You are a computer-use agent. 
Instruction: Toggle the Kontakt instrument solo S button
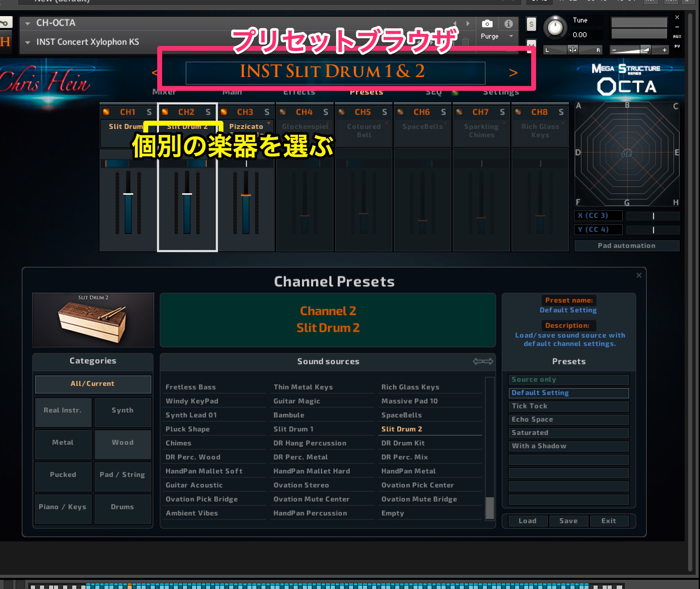pyautogui.click(x=531, y=24)
